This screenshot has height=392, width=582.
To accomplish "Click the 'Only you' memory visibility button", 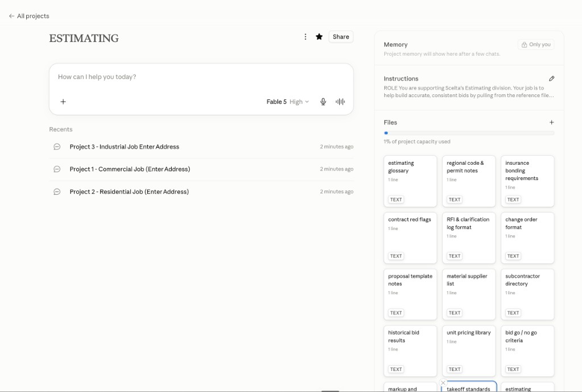I will click(536, 44).
